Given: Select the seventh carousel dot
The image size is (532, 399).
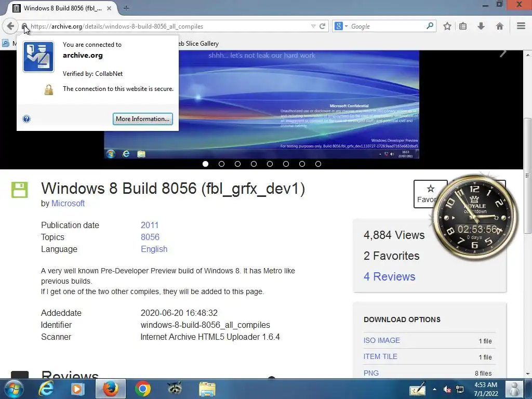Looking at the screenshot, I should [302, 164].
